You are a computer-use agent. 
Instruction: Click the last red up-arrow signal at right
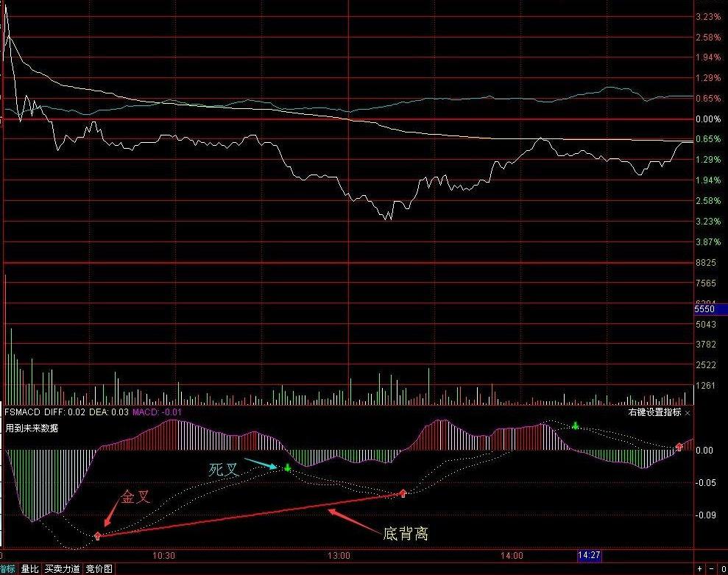click(x=679, y=447)
